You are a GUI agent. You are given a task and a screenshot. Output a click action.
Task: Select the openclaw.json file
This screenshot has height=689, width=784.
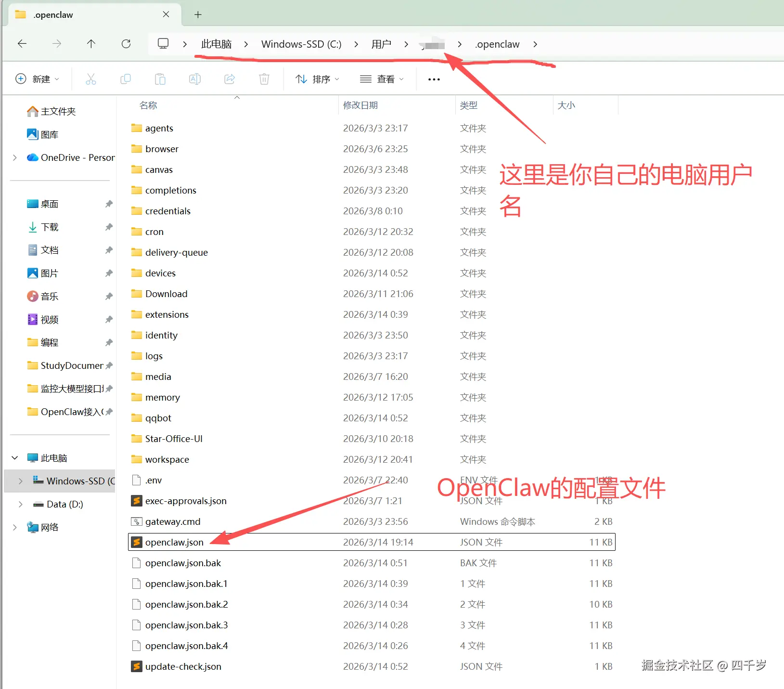click(174, 542)
